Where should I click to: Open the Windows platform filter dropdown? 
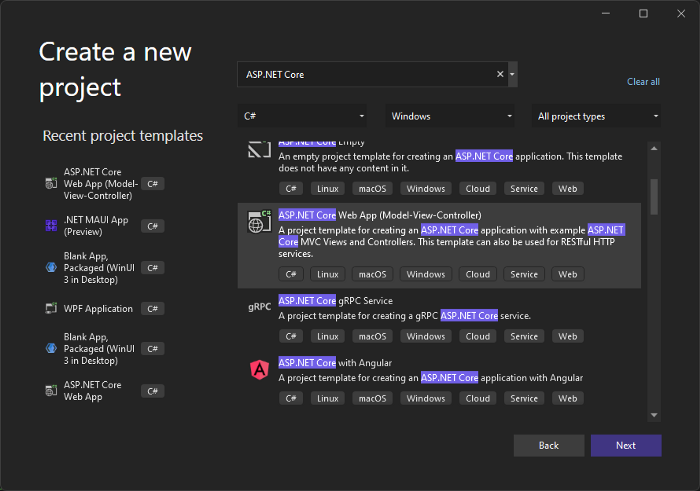[x=450, y=116]
